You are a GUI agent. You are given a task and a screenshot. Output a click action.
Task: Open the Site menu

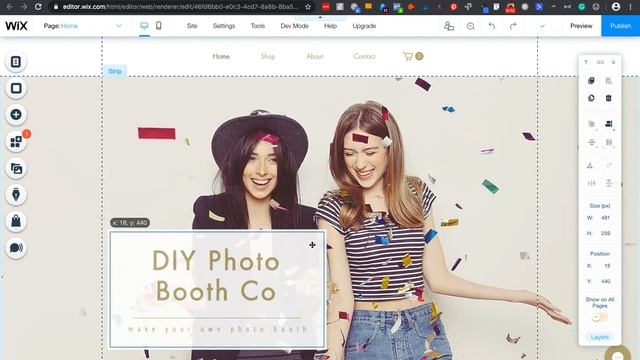(x=192, y=26)
